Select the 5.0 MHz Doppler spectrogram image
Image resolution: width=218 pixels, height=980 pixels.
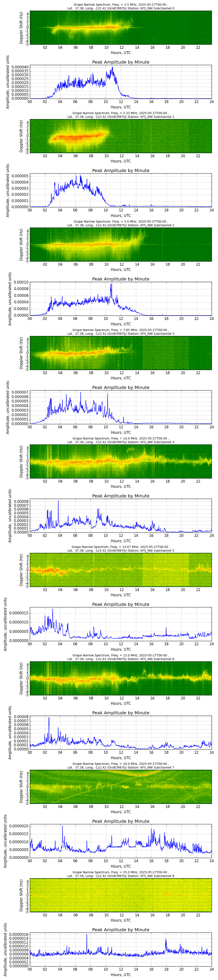121,245
